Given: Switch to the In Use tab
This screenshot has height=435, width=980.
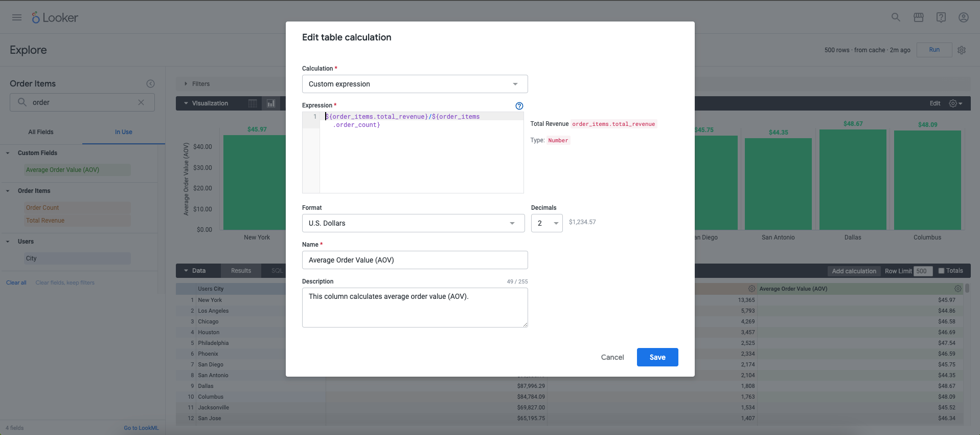Looking at the screenshot, I should 123,132.
